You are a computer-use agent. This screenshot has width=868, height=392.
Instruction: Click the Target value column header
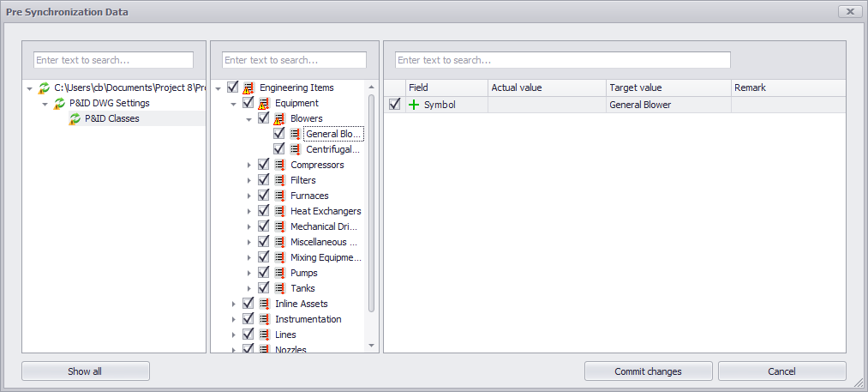tap(668, 88)
